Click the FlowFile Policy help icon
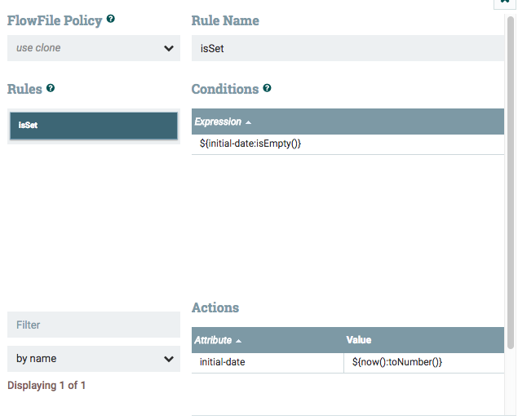 111,18
